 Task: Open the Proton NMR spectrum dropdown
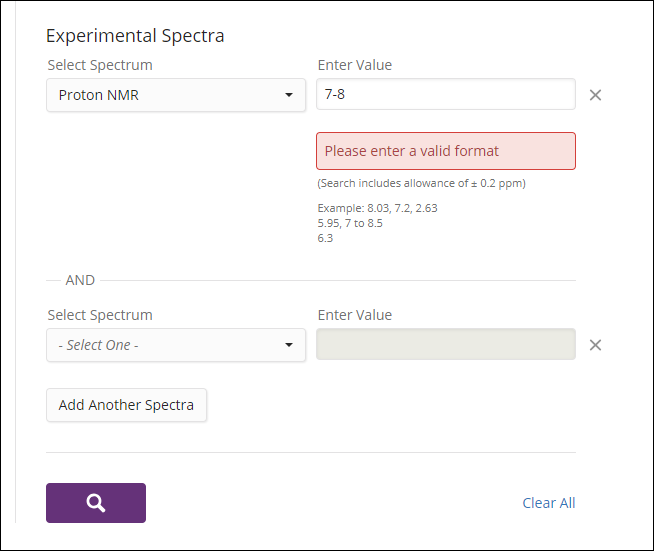(176, 95)
